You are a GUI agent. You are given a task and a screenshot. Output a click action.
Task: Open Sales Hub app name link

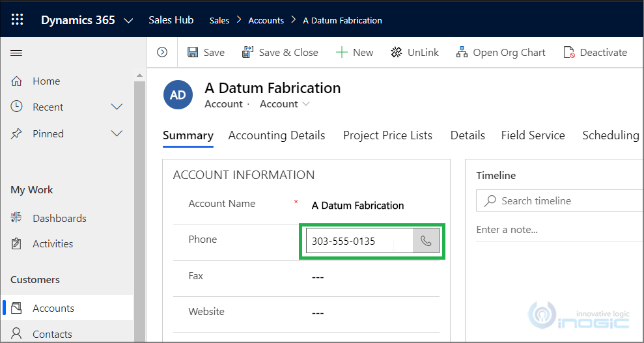[171, 20]
